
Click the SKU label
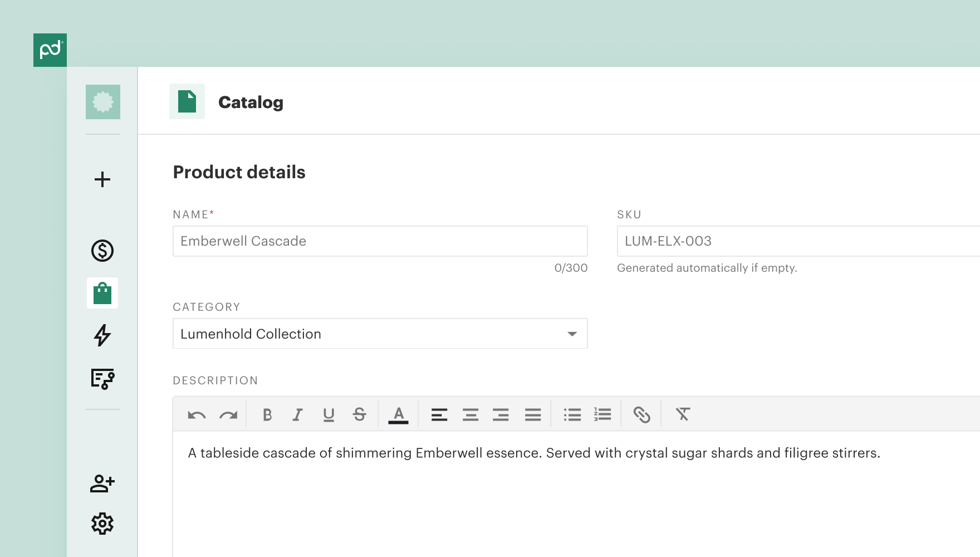click(x=629, y=214)
